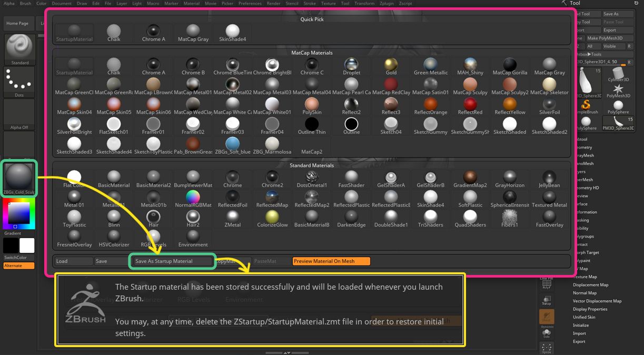Open the Document menu
This screenshot has height=355, width=644.
tap(62, 3)
